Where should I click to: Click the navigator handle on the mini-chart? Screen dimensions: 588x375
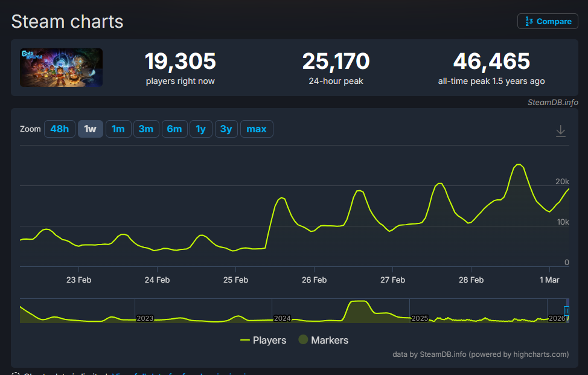[x=566, y=310]
